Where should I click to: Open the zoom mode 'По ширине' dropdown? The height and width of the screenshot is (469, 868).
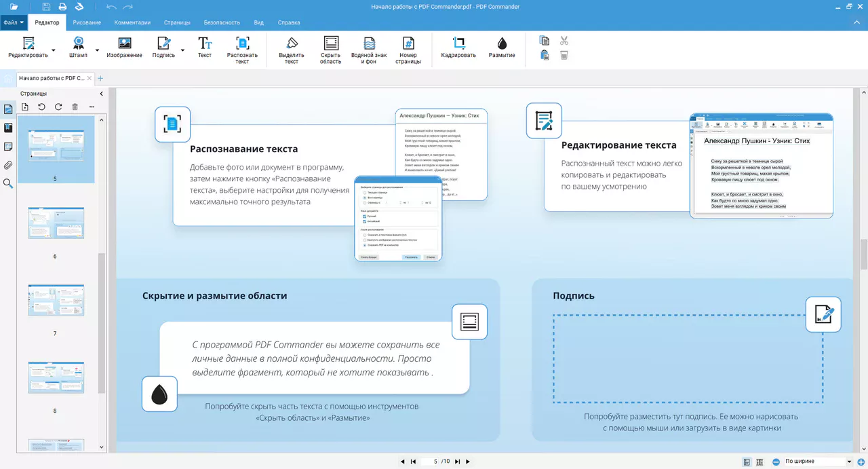[x=849, y=462]
